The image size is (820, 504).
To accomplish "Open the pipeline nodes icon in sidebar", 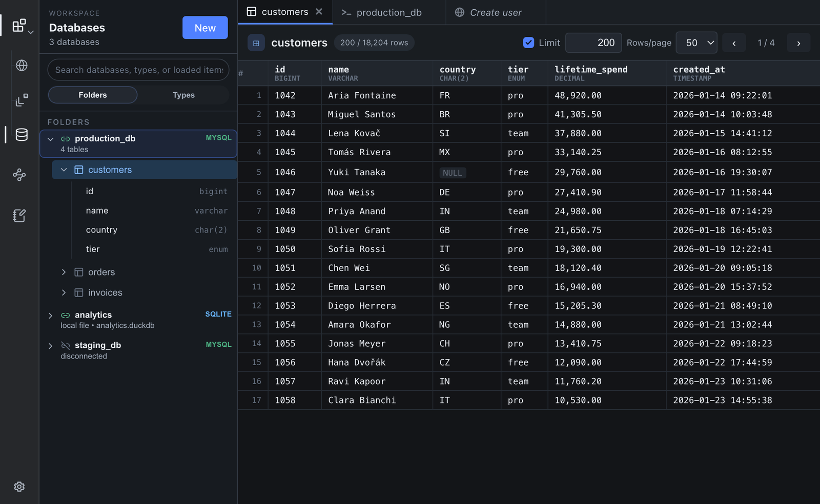I will tap(19, 175).
